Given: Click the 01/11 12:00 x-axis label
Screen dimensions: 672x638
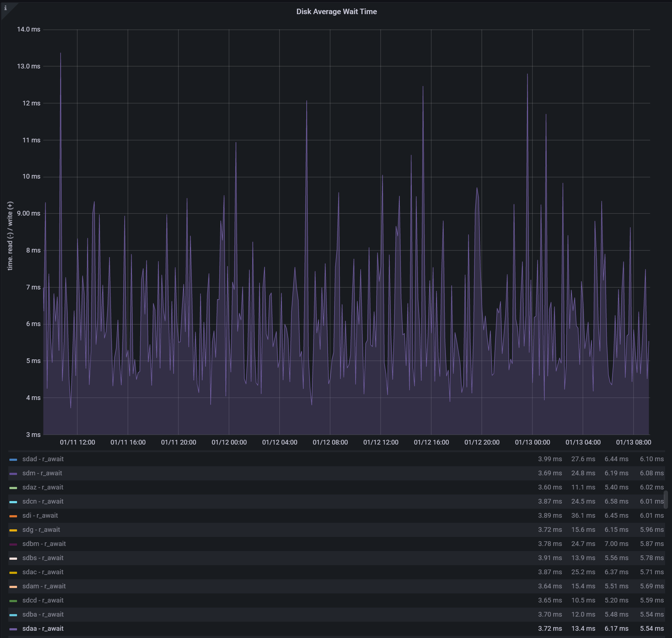Looking at the screenshot, I should pos(78,442).
